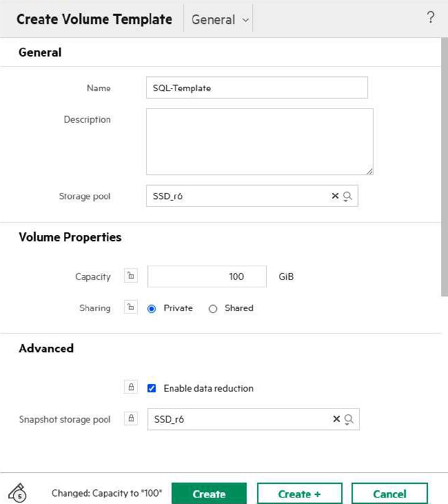Click the Description text area
This screenshot has width=448, height=504.
tap(260, 142)
